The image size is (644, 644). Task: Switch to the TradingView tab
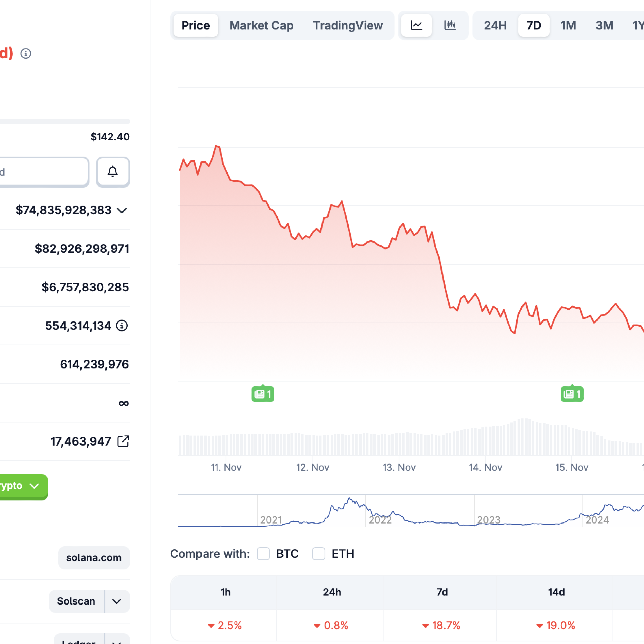pyautogui.click(x=348, y=25)
